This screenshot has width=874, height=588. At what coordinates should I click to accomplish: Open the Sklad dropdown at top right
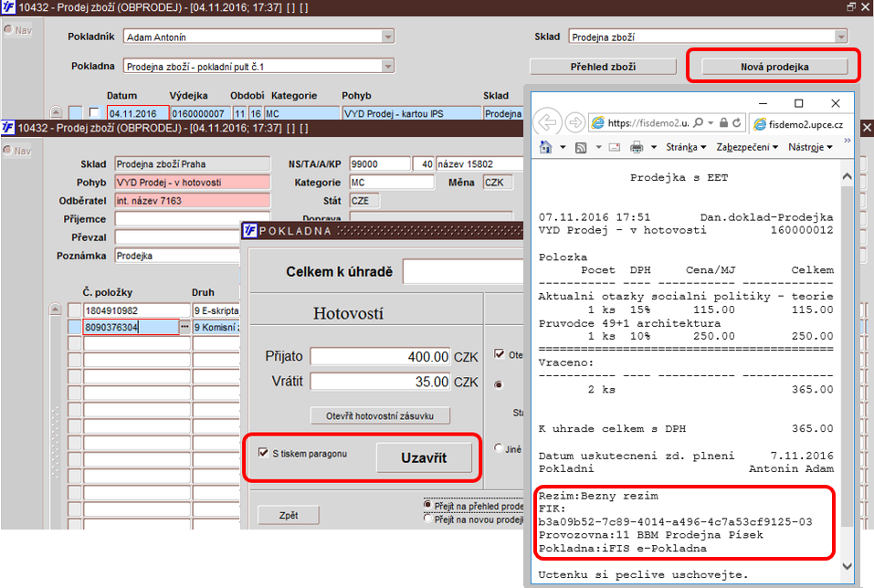[840, 37]
